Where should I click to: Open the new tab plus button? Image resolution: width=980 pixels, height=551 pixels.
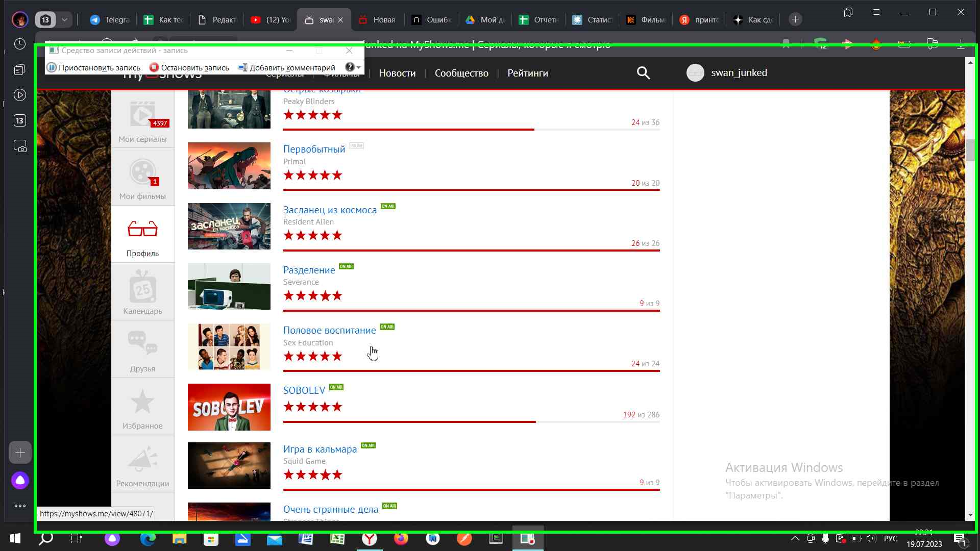point(795,19)
